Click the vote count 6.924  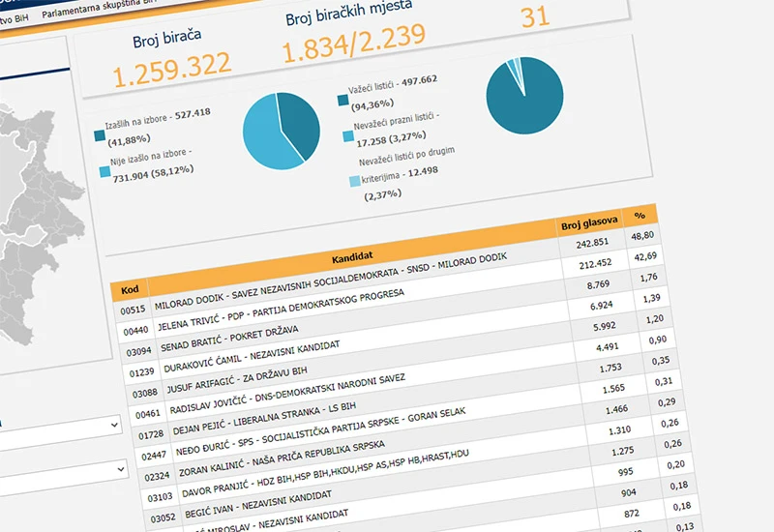(x=601, y=306)
